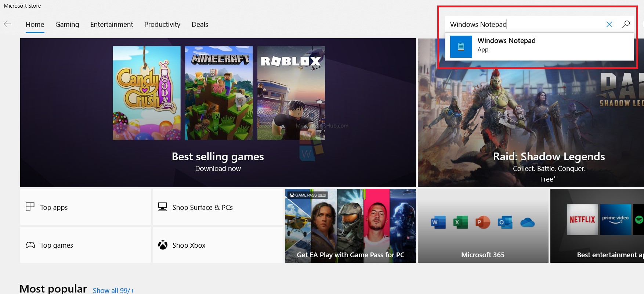Image resolution: width=644 pixels, height=294 pixels.
Task: Select the Top games controller icon
Action: point(30,245)
